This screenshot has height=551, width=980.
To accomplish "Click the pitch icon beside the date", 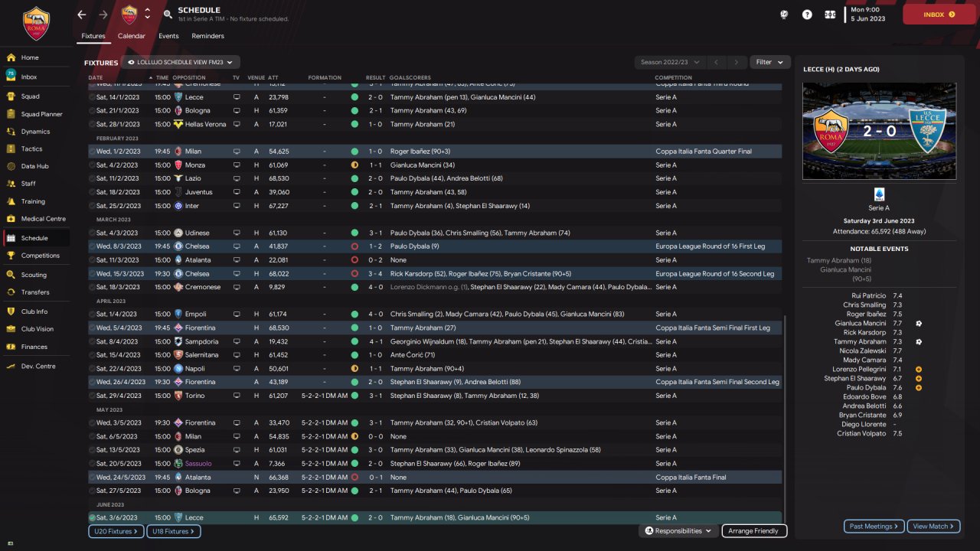I will tap(830, 15).
